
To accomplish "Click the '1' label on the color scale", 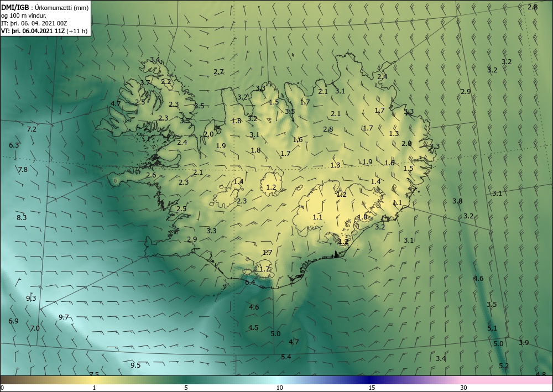I will (94, 388).
